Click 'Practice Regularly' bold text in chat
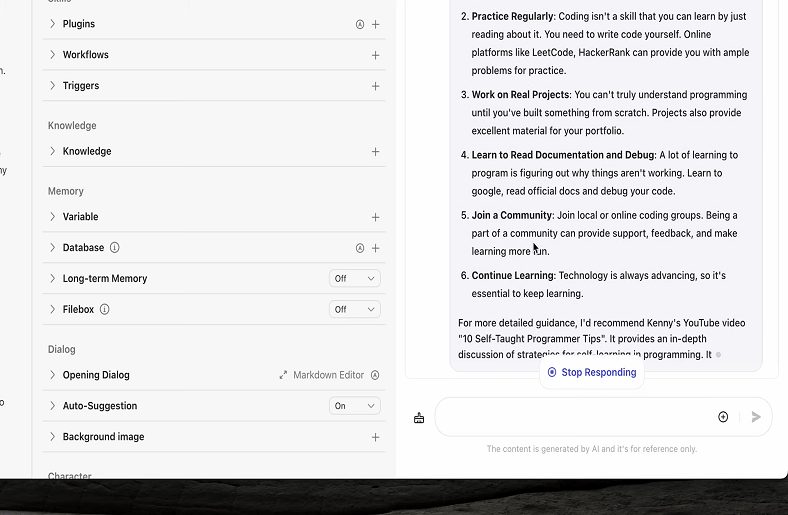This screenshot has height=515, width=788. click(x=513, y=17)
